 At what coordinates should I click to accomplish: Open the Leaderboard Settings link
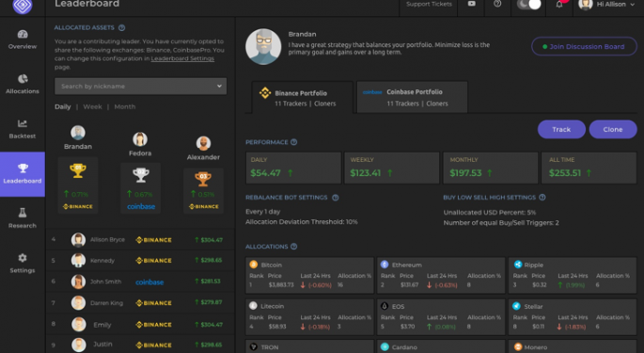[182, 58]
